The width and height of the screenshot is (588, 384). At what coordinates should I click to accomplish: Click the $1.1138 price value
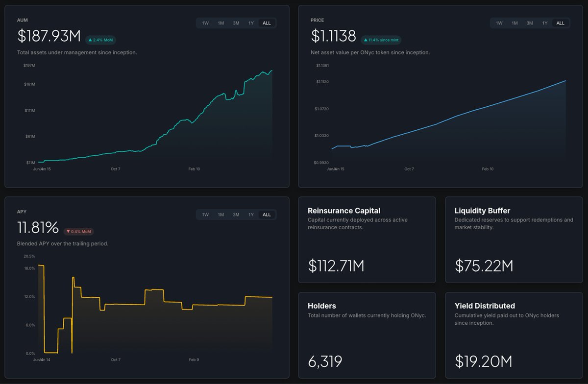click(333, 36)
